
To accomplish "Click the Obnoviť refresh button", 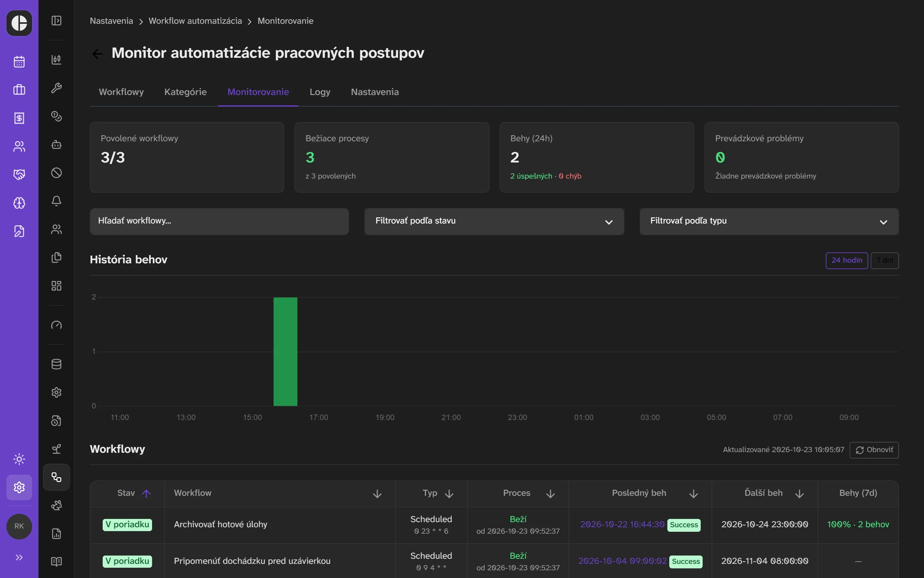I will (874, 450).
